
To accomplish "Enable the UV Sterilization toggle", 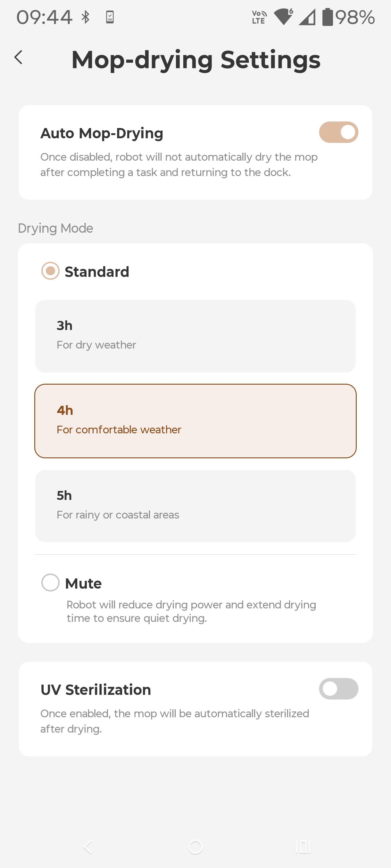I will 338,689.
